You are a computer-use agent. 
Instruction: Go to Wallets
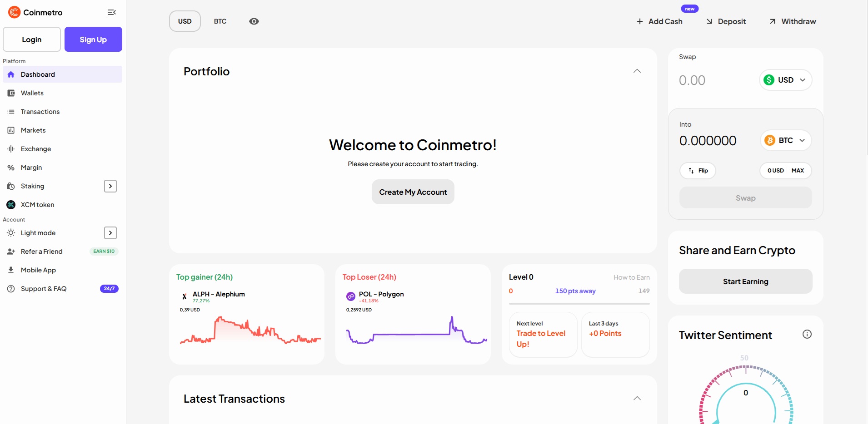[63, 93]
